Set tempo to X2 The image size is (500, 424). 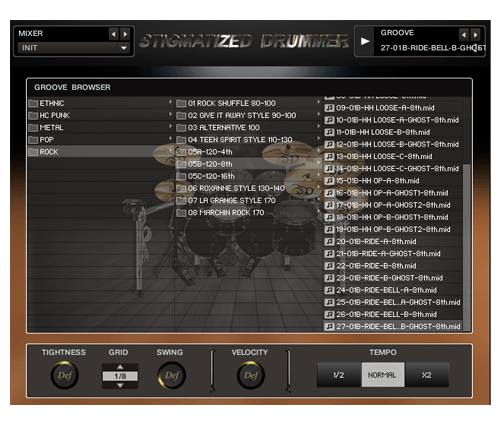coord(427,375)
